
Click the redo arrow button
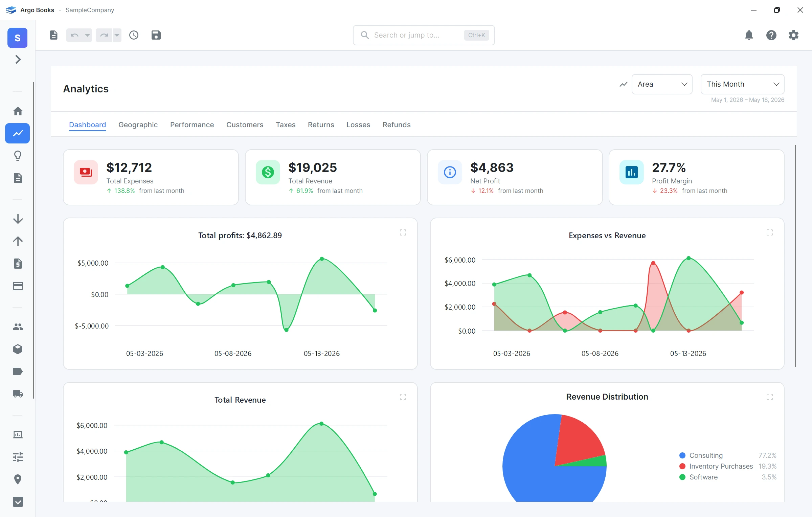coord(104,35)
